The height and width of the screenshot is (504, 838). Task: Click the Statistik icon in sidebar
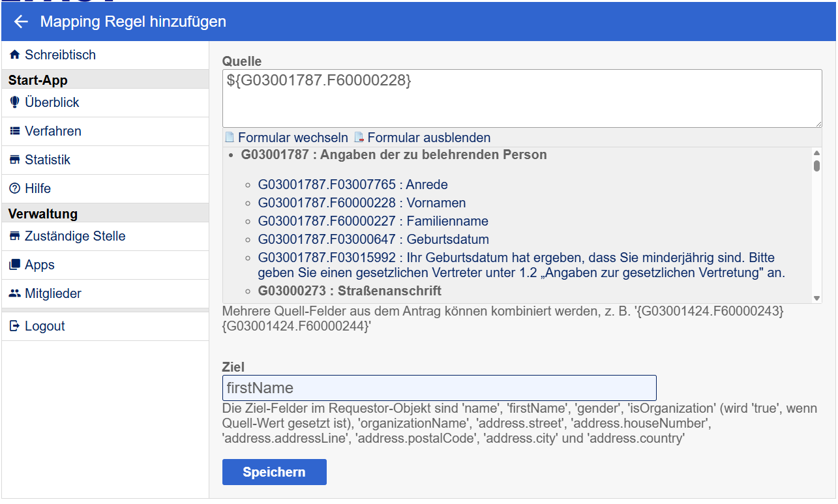(14, 160)
